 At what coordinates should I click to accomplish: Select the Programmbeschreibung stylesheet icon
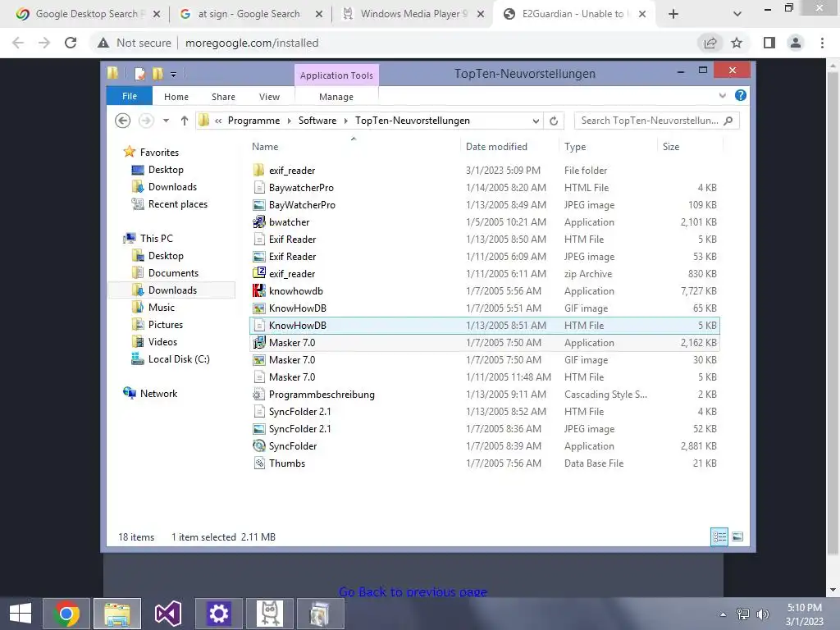pos(258,395)
